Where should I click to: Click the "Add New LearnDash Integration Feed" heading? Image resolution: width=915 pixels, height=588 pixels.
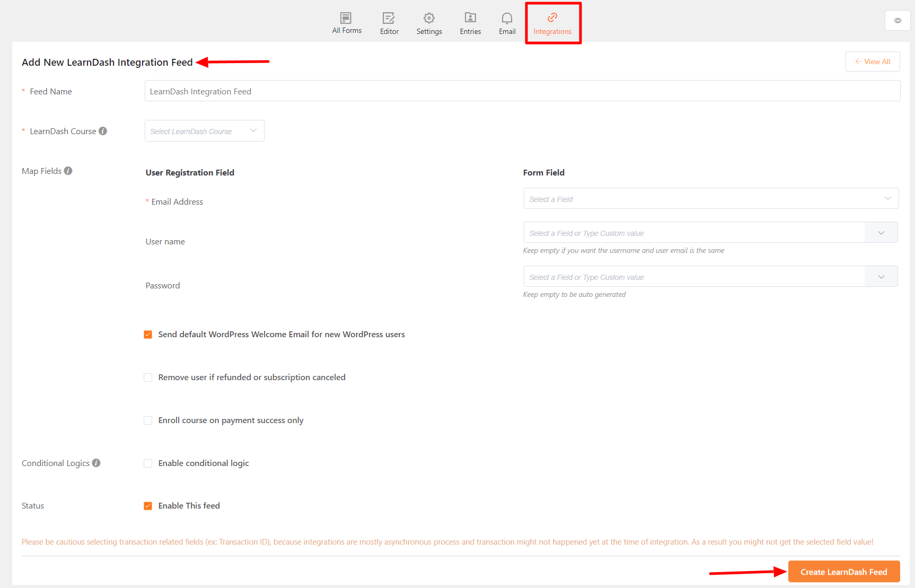[107, 62]
